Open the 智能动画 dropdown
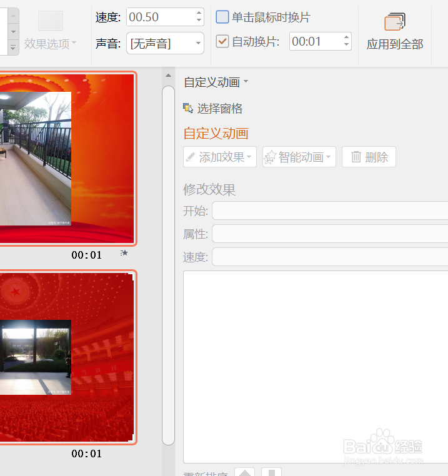 (x=299, y=157)
